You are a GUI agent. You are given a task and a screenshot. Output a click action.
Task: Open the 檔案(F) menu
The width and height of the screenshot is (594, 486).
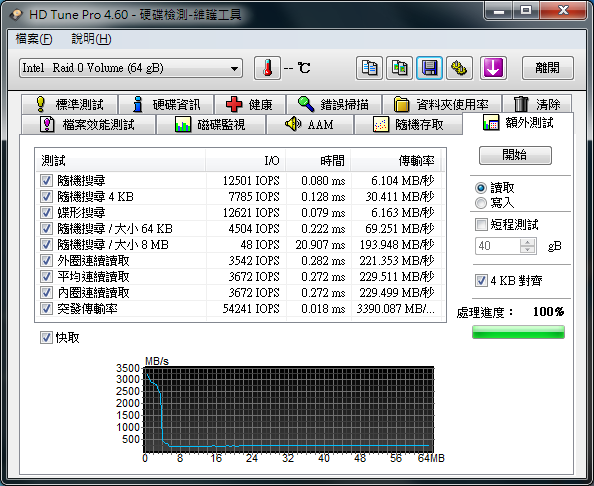point(34,39)
